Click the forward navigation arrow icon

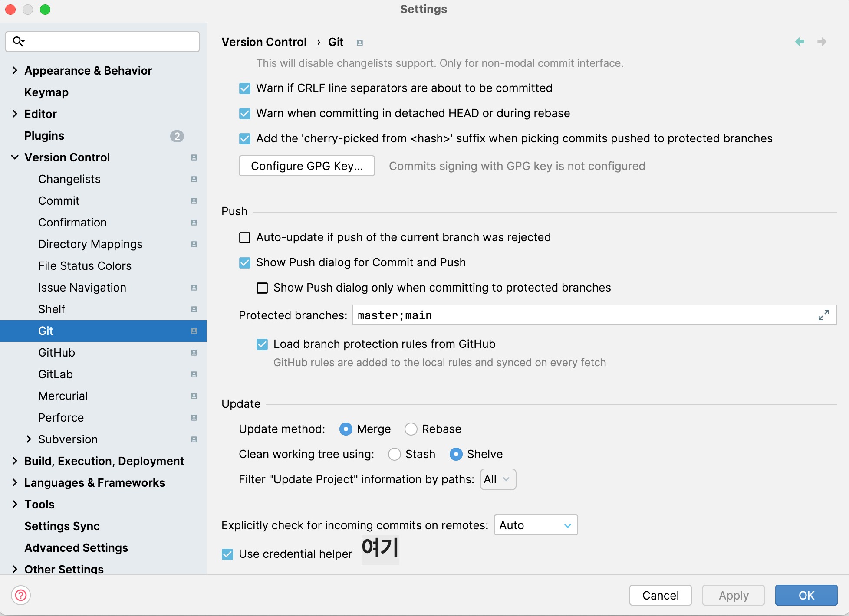(821, 42)
